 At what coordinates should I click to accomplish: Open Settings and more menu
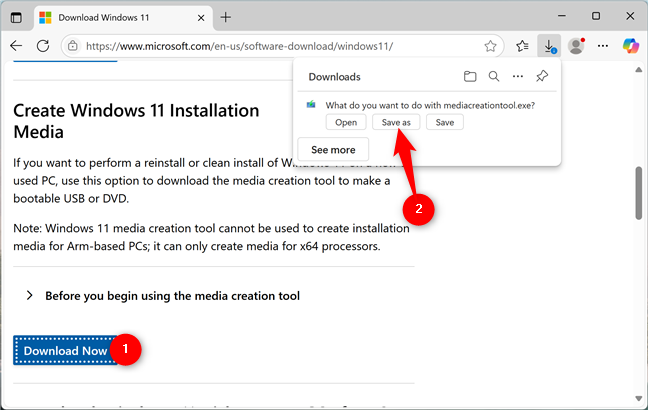(603, 46)
